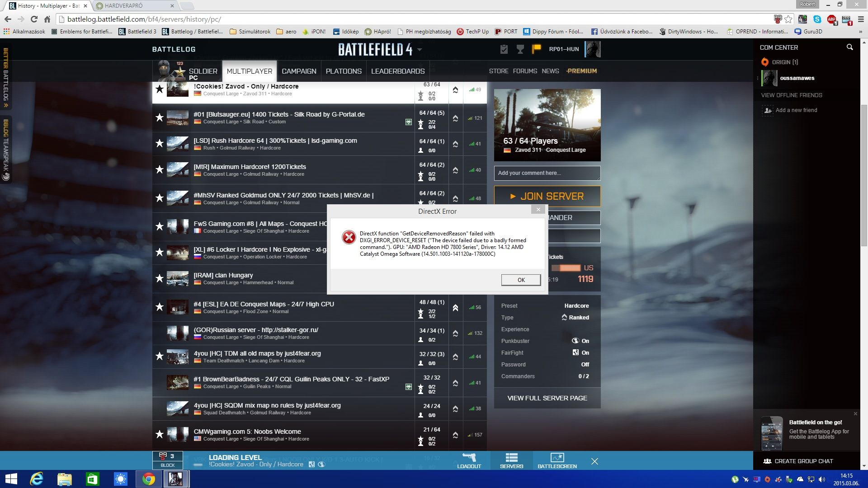Viewport: 868px width, 488px height.
Task: Open the Skype extension icon in Chrome
Action: tap(817, 19)
